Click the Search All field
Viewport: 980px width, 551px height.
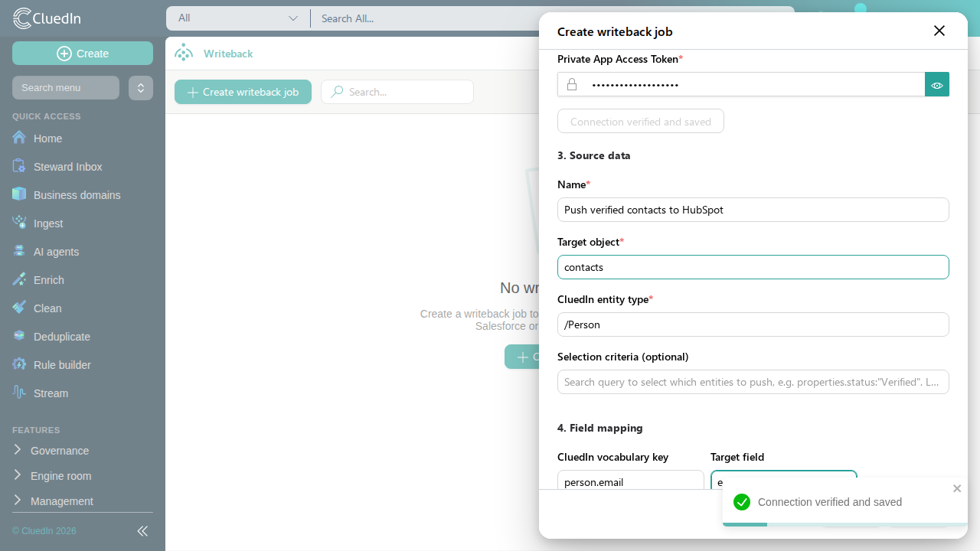coord(551,18)
